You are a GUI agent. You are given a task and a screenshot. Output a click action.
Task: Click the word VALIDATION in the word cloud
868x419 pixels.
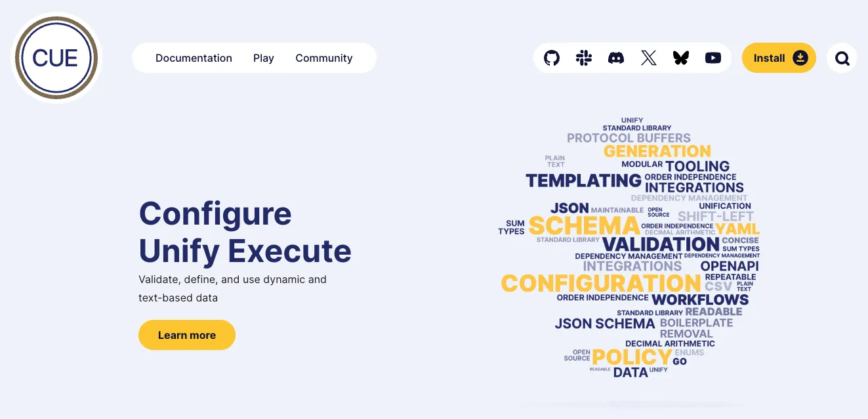(642, 244)
